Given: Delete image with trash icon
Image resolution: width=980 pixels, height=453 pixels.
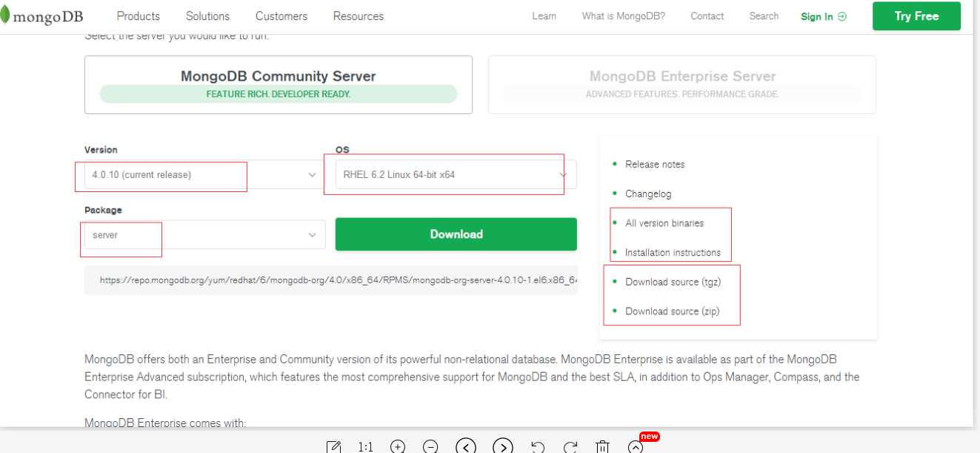Looking at the screenshot, I should point(602,446).
